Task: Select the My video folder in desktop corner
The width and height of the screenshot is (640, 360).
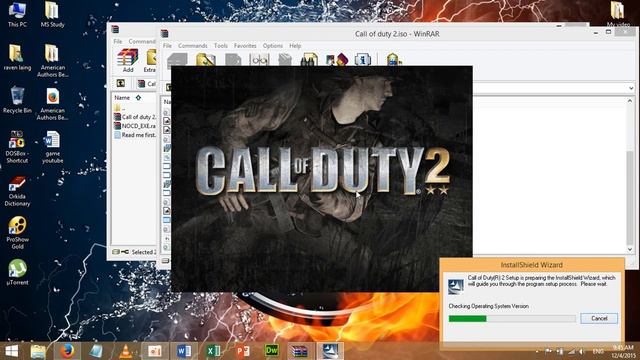Action: (x=618, y=14)
